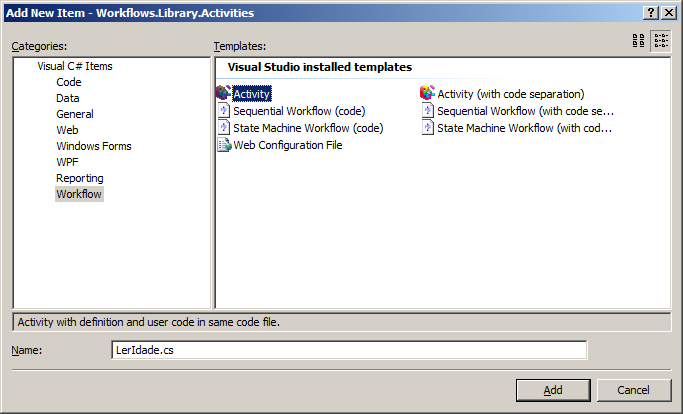Choose the Windows Forms category

(93, 146)
